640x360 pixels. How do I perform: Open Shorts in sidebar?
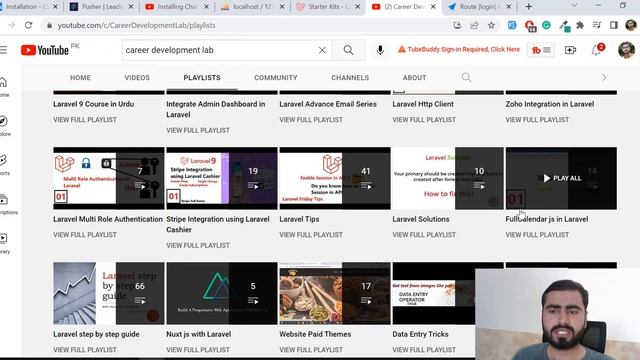click(x=4, y=164)
